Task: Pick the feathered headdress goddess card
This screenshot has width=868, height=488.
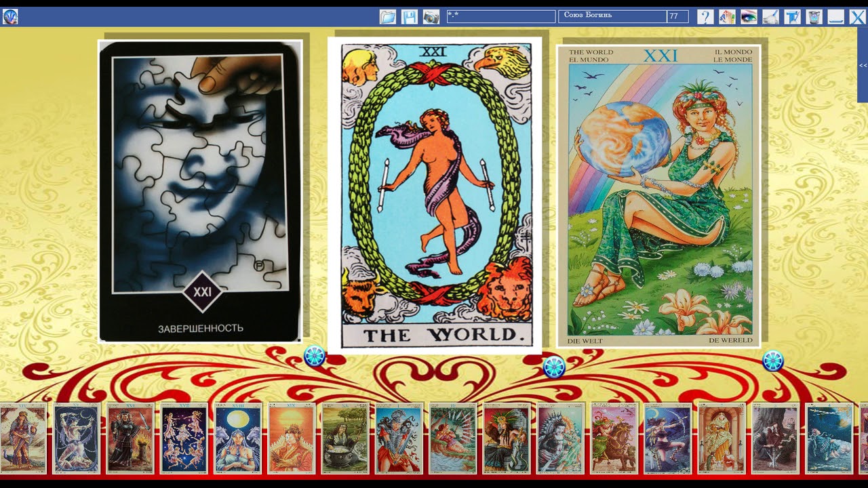Action: pos(507,439)
